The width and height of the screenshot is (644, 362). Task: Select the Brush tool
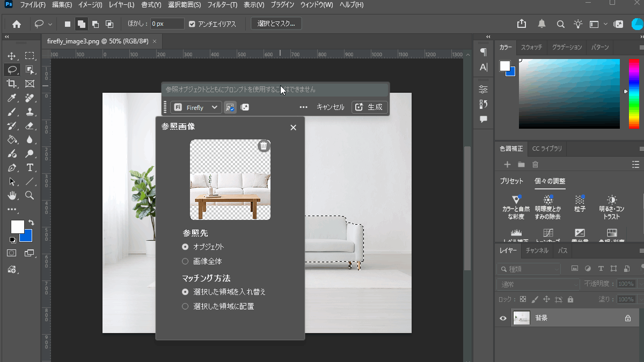(x=12, y=112)
